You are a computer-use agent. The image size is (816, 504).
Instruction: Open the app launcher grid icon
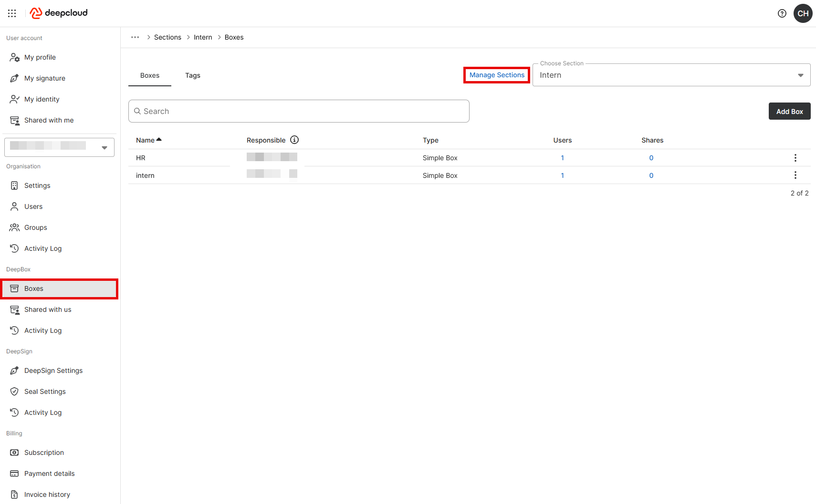tap(12, 13)
